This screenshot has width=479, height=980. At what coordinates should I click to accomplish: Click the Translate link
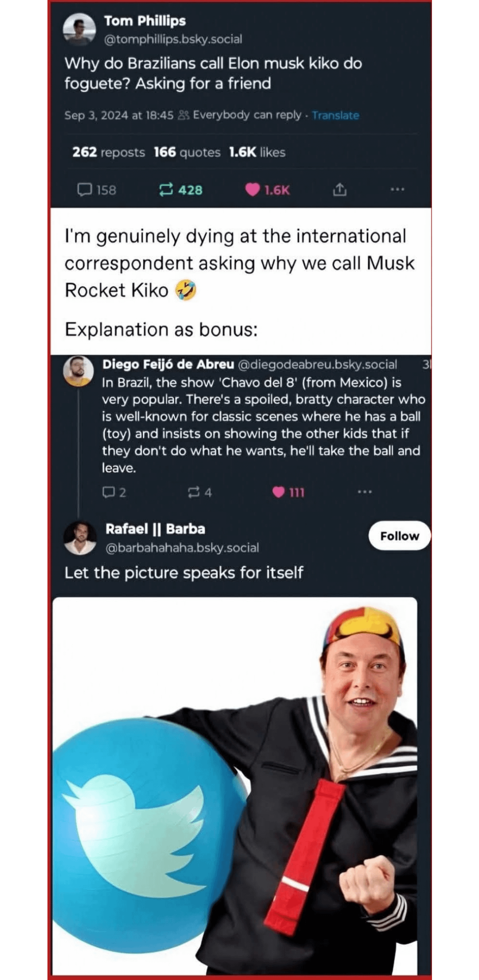(x=335, y=115)
